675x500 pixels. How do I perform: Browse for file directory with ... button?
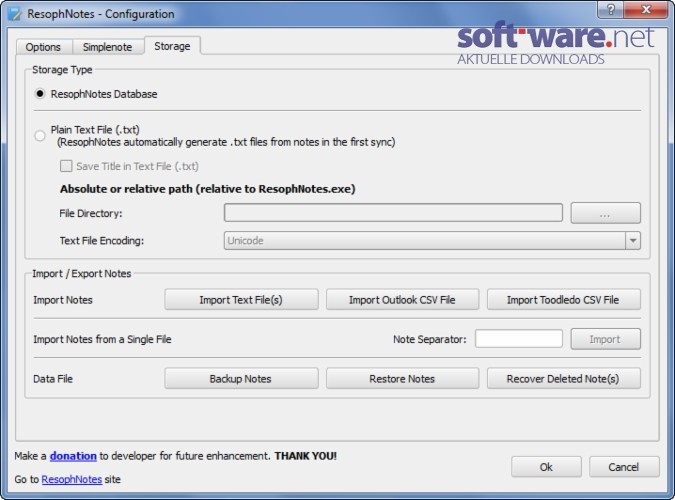[605, 213]
